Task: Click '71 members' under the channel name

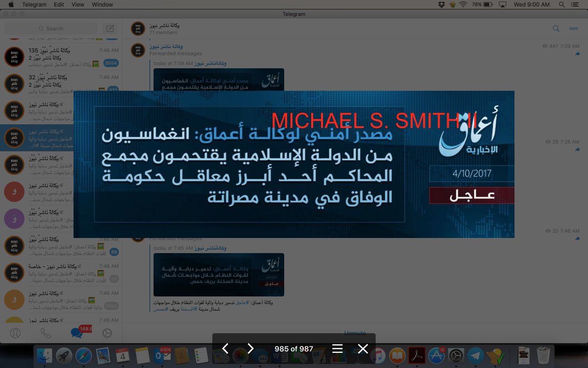Action: pos(163,32)
